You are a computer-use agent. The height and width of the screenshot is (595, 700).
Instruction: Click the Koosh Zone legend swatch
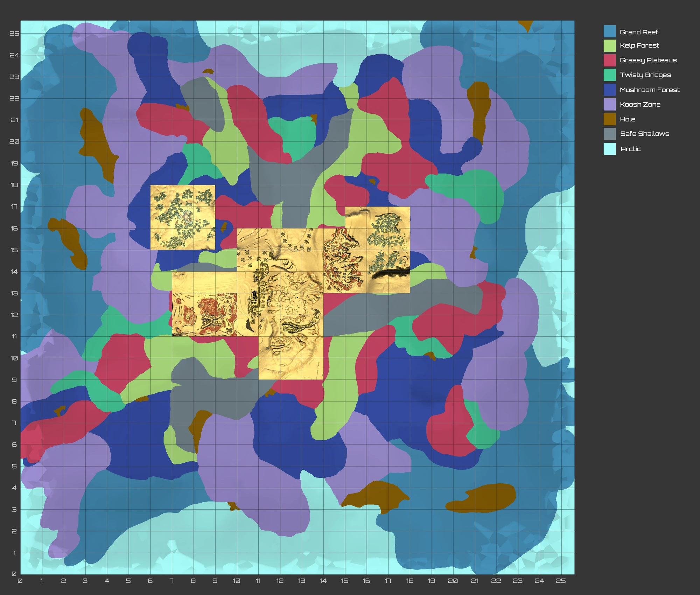[x=609, y=104]
